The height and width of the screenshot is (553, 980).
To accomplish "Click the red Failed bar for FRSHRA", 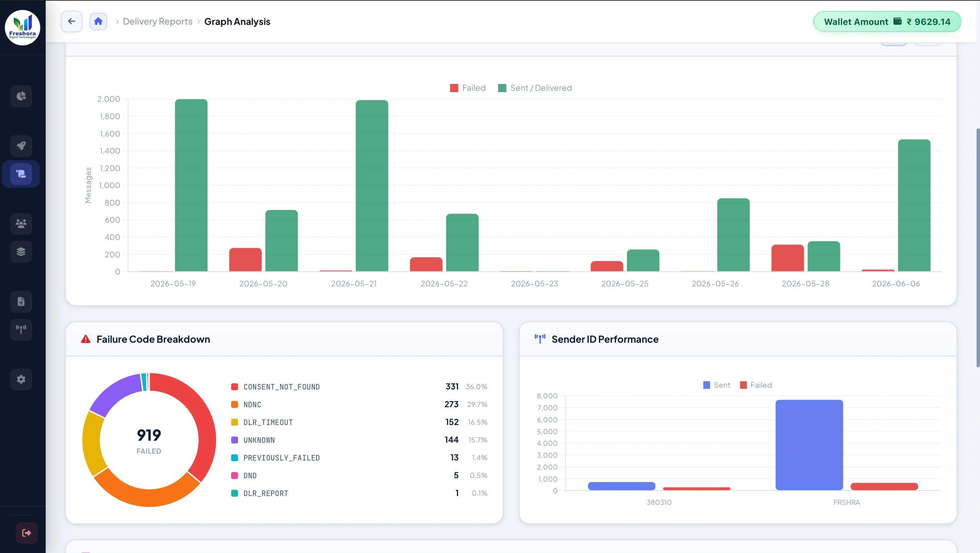I will click(884, 486).
